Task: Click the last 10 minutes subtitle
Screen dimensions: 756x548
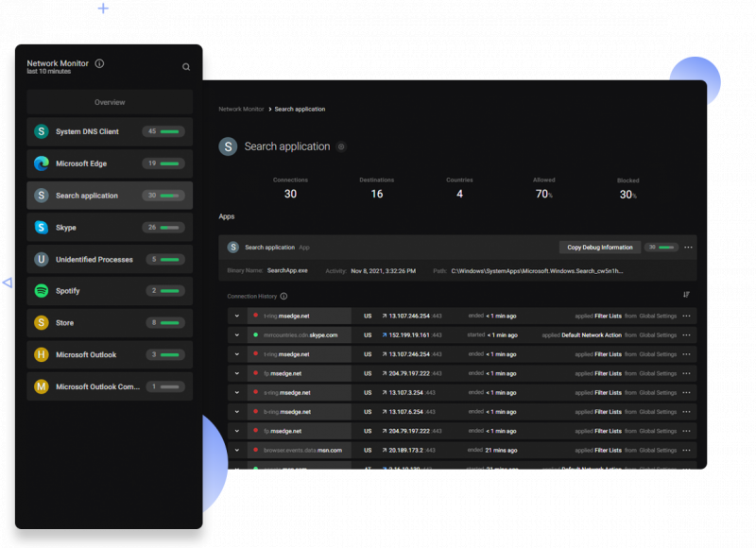Action: [x=49, y=71]
